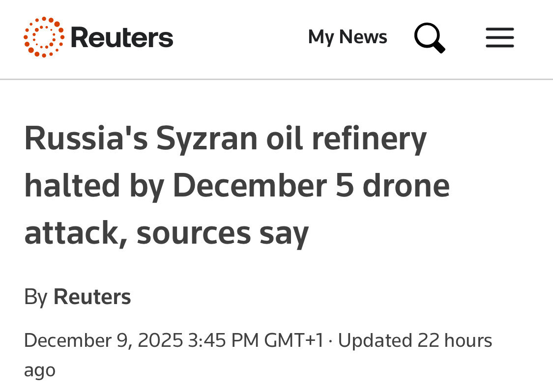Click the word "Russia's" in the headline
Screen dimensions: 553x392
click(86, 139)
